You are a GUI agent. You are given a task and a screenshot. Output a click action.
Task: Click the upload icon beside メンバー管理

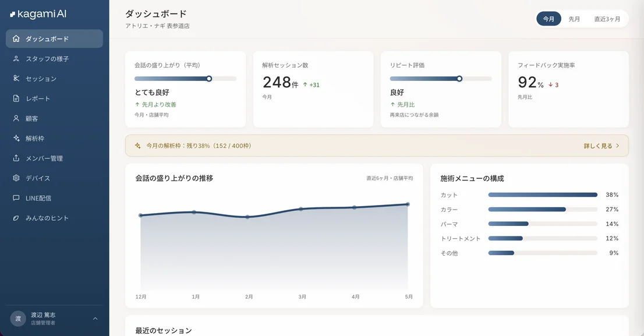click(16, 158)
